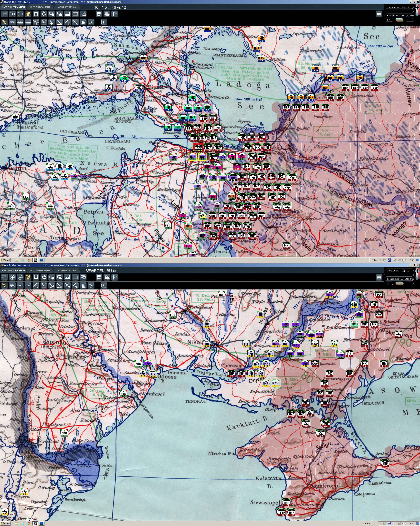
Task: Select F2 rail move mode in lower window
Action: [x=12, y=285]
